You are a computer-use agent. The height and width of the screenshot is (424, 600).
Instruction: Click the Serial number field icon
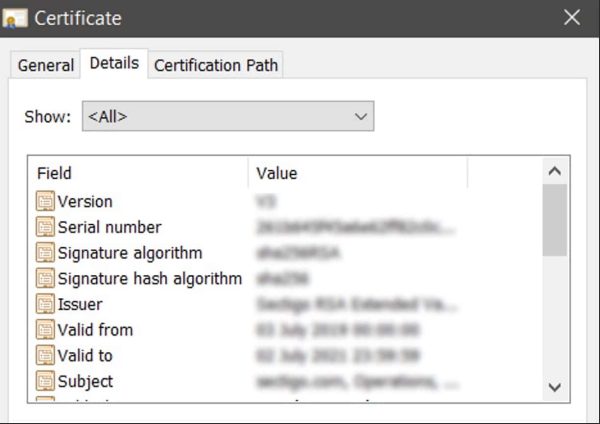pos(45,227)
